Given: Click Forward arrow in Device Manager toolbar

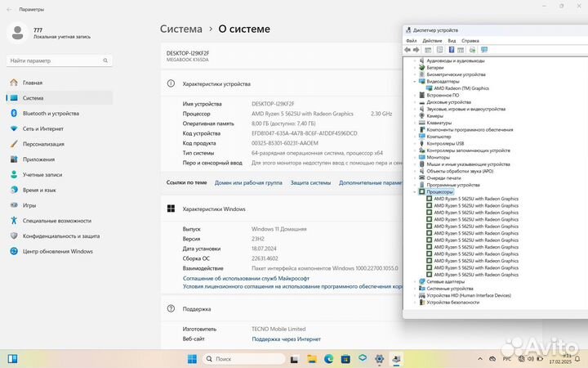Looking at the screenshot, I should tap(416, 50).
